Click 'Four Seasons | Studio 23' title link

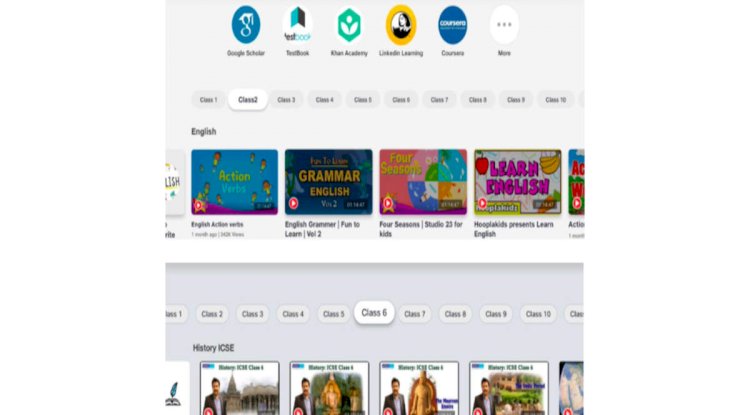click(421, 225)
